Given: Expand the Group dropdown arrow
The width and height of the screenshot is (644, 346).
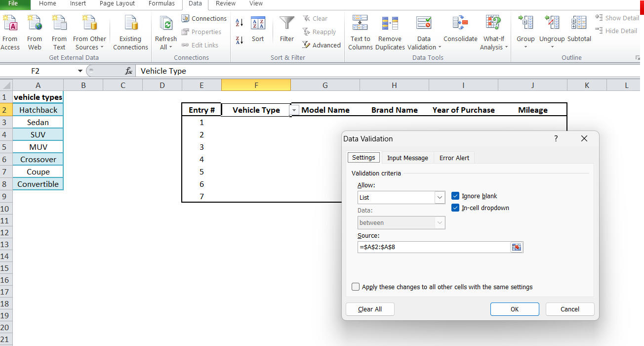Looking at the screenshot, I should [525, 47].
